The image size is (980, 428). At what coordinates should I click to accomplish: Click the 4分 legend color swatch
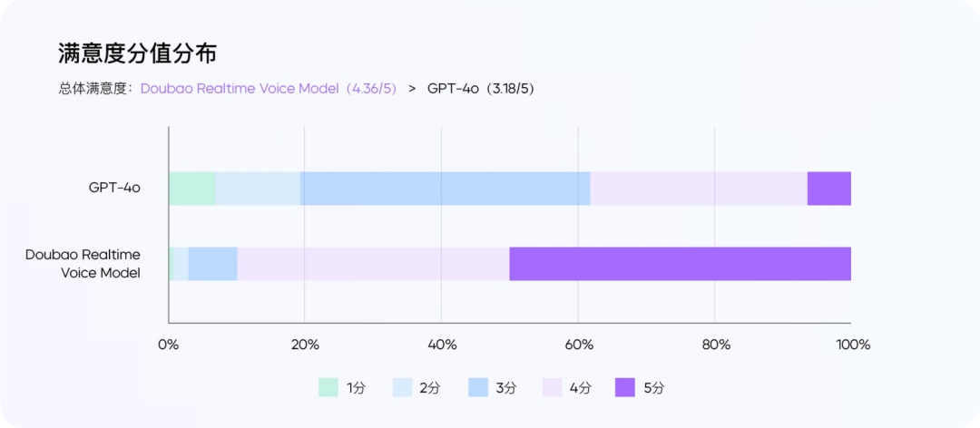tap(554, 387)
